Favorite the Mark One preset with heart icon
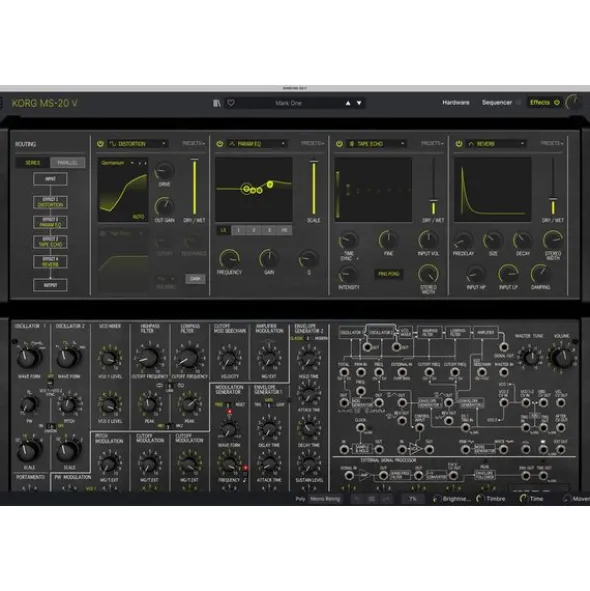Screen dimensions: 590x591 point(231,103)
